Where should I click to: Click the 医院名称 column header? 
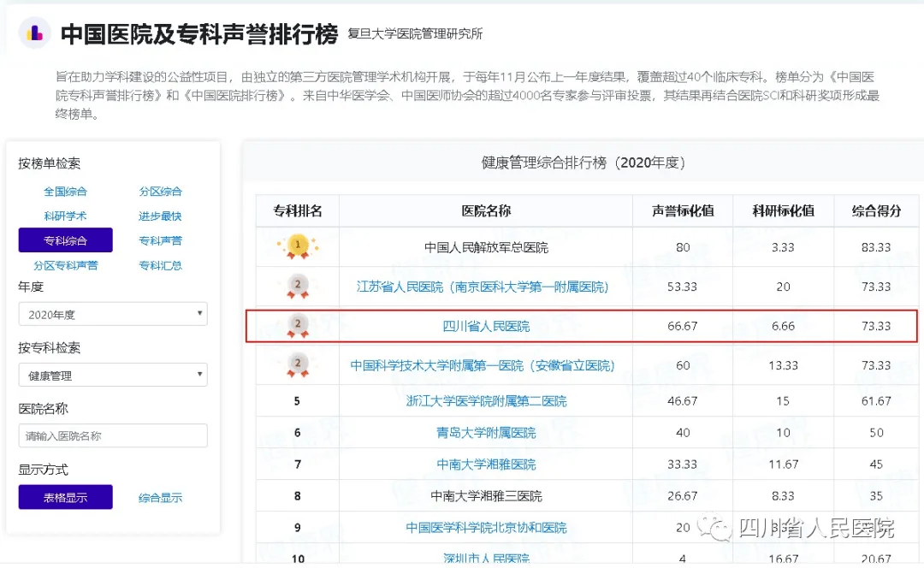click(486, 211)
